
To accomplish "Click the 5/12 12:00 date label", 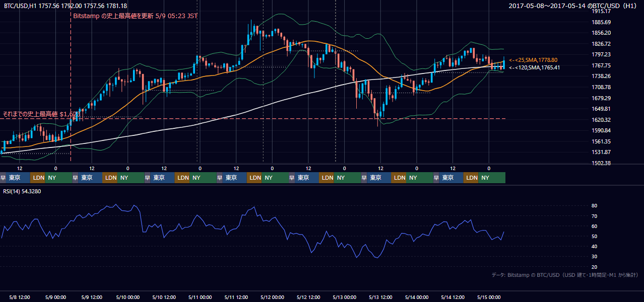I will [308, 297].
